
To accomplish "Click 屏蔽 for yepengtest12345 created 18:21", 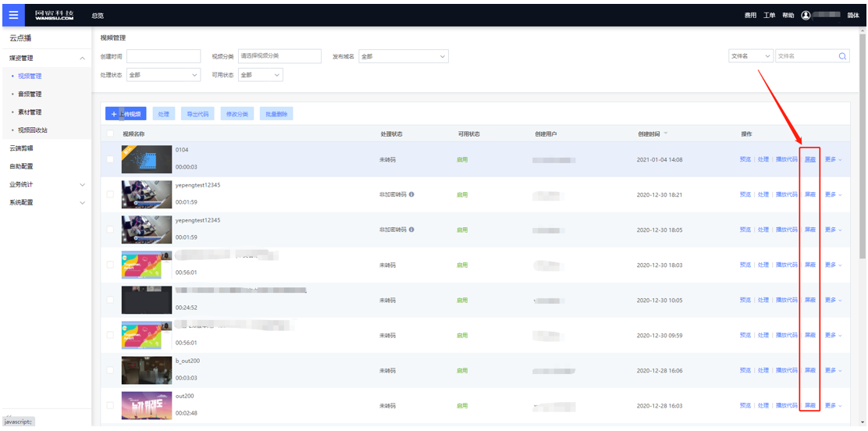I will (x=810, y=194).
